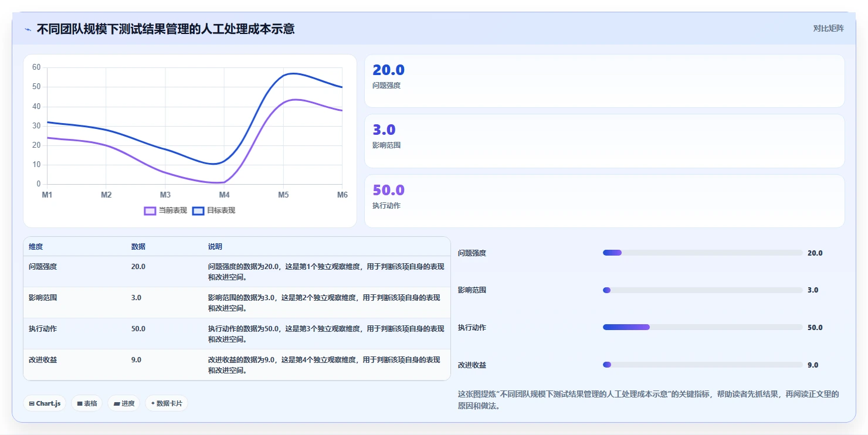Screen dimensions: 868x435
Task: Toggle the 目标表现 legend entry
Action: pos(214,210)
